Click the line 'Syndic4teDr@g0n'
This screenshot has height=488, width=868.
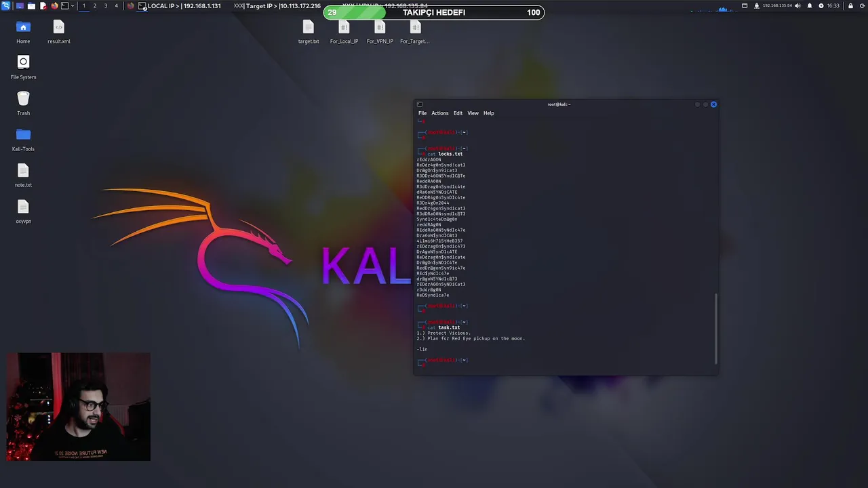pyautogui.click(x=437, y=219)
